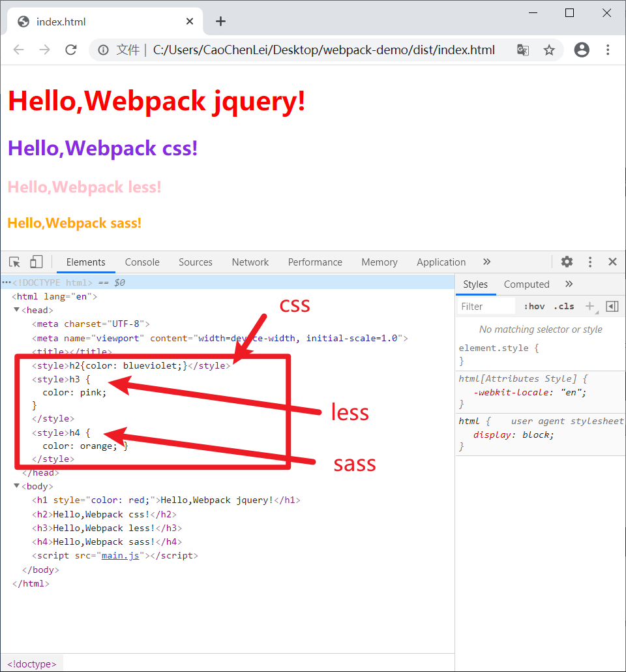Screen dimensions: 626x672
Task: Click the orange Hello,Webpack sass! heading
Action: 74,223
